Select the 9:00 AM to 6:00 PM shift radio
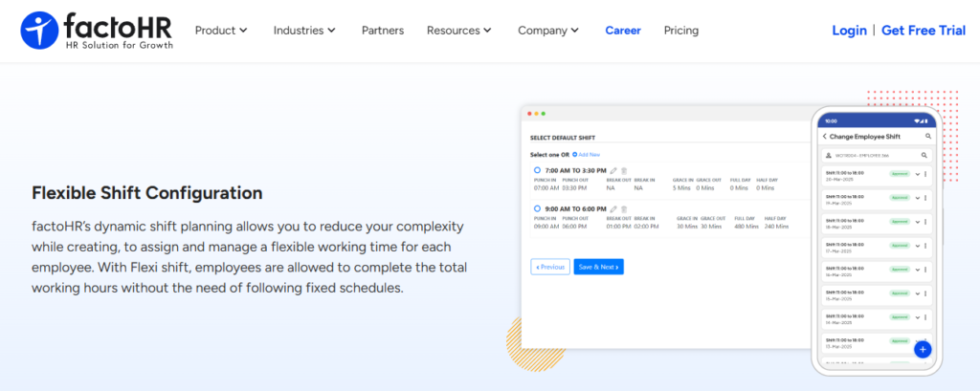Viewport: 980px width, 391px height. 537,208
